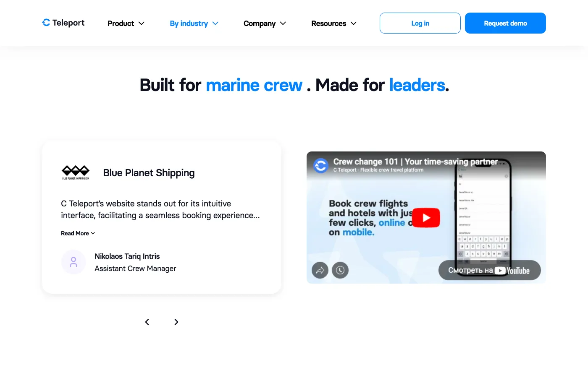Expand the By industry menu

pos(194,23)
